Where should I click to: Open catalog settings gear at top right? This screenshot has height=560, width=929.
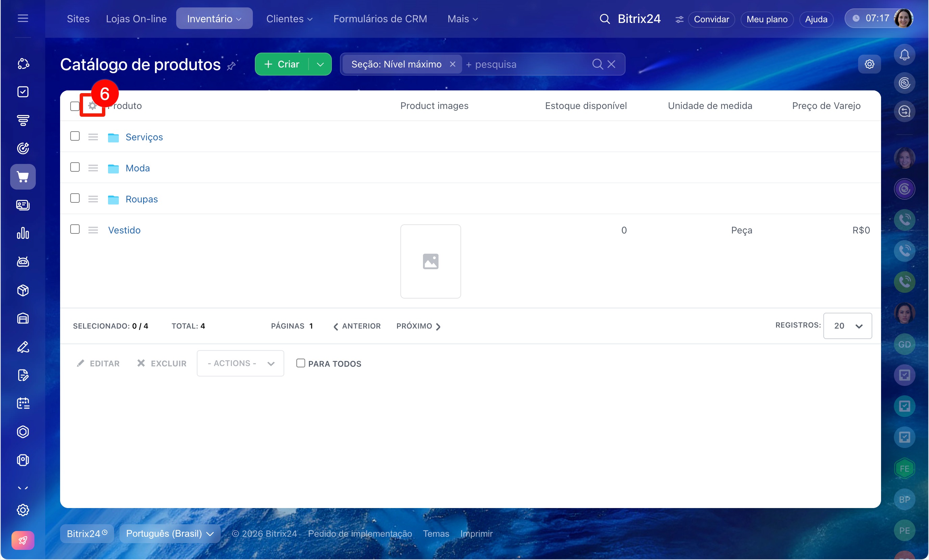pyautogui.click(x=869, y=64)
